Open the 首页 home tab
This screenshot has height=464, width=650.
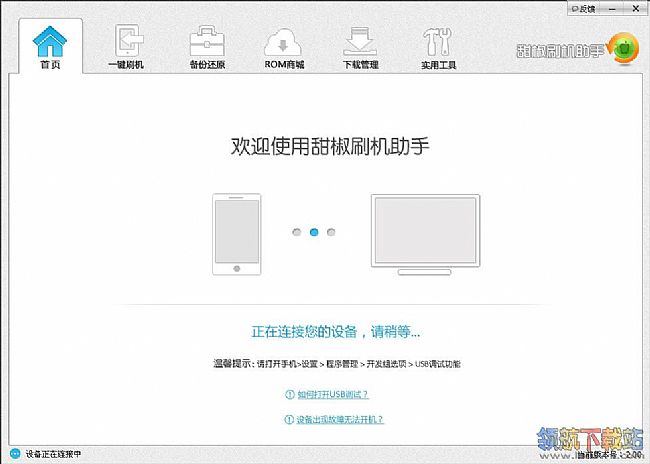(x=50, y=47)
